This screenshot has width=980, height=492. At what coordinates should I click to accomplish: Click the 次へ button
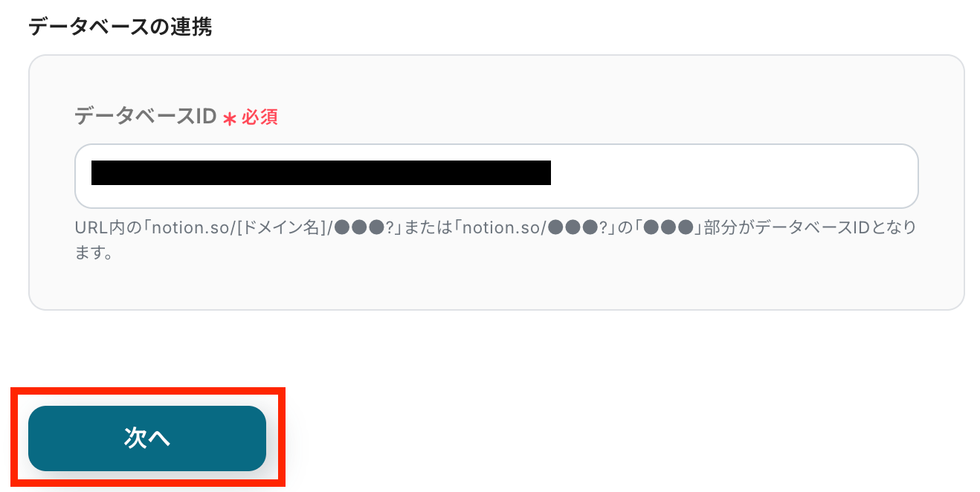coord(147,438)
